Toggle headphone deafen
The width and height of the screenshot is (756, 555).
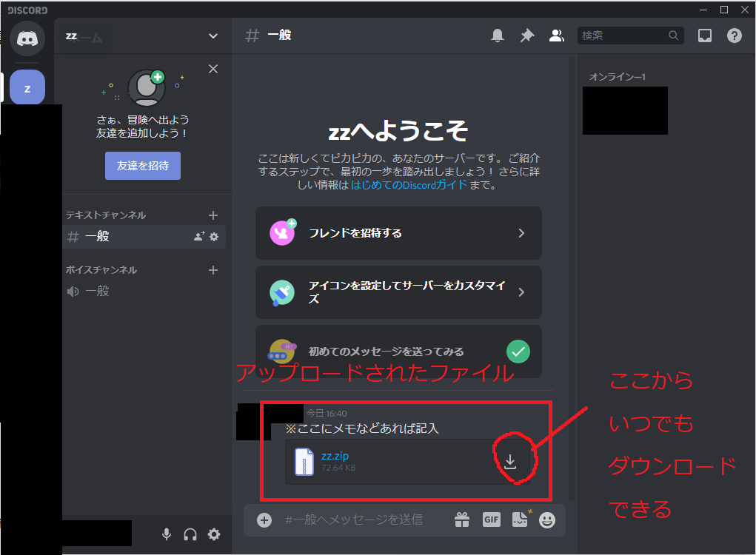pos(190,534)
